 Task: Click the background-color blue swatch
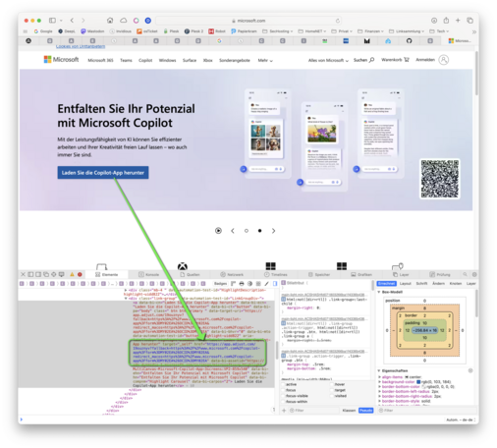pyautogui.click(x=418, y=382)
